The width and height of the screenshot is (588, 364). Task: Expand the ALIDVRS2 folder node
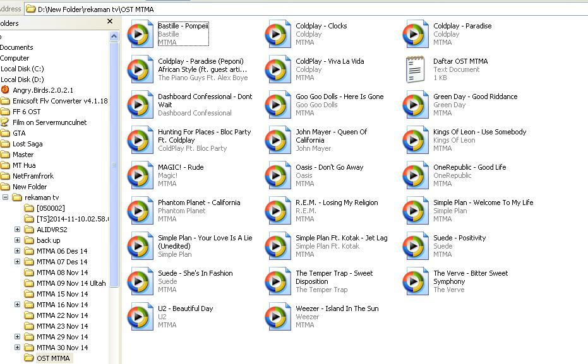tap(17, 229)
